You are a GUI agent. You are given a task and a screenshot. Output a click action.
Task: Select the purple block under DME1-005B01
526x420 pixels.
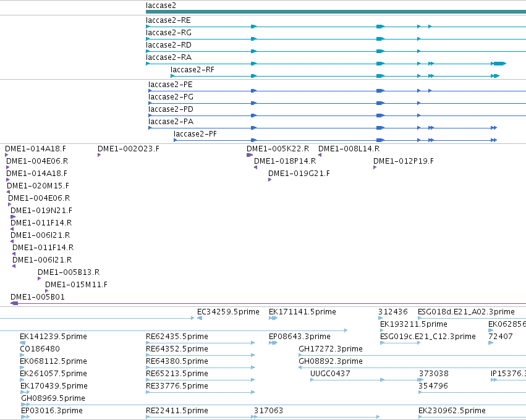tap(14, 303)
